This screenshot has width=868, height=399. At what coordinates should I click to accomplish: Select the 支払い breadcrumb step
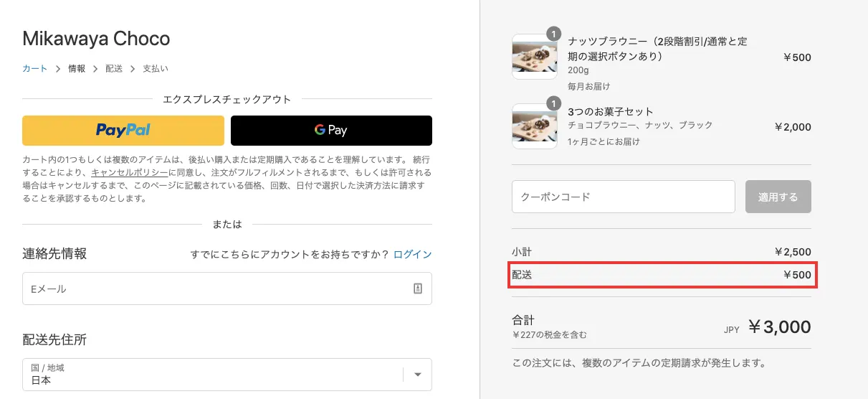(x=156, y=69)
